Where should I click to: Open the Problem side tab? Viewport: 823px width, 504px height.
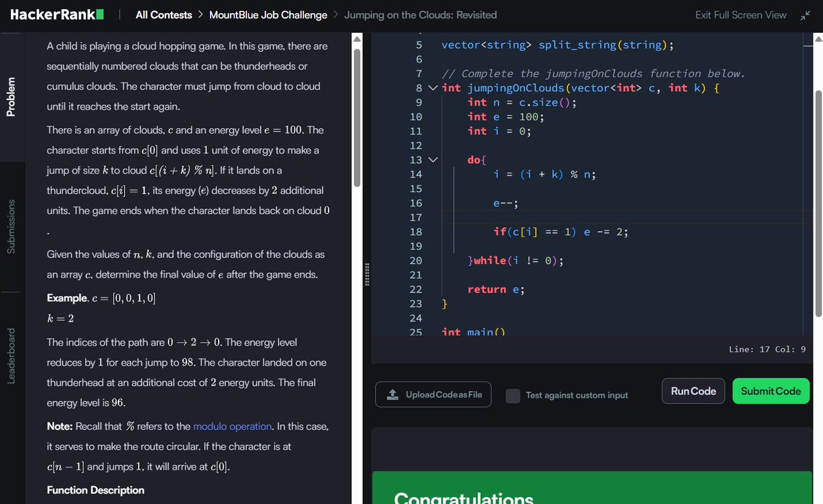click(x=10, y=97)
